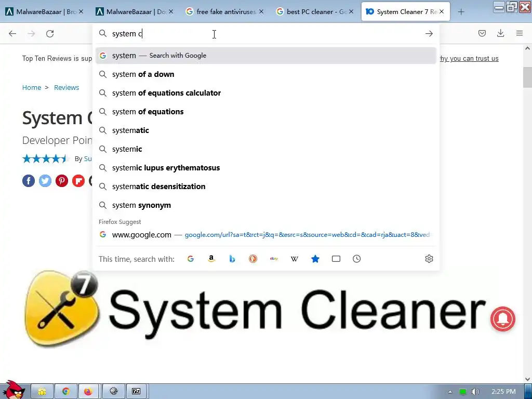Screen dimensions: 532x399
Task: Open Firefox from the taskbar
Action: pos(88,392)
